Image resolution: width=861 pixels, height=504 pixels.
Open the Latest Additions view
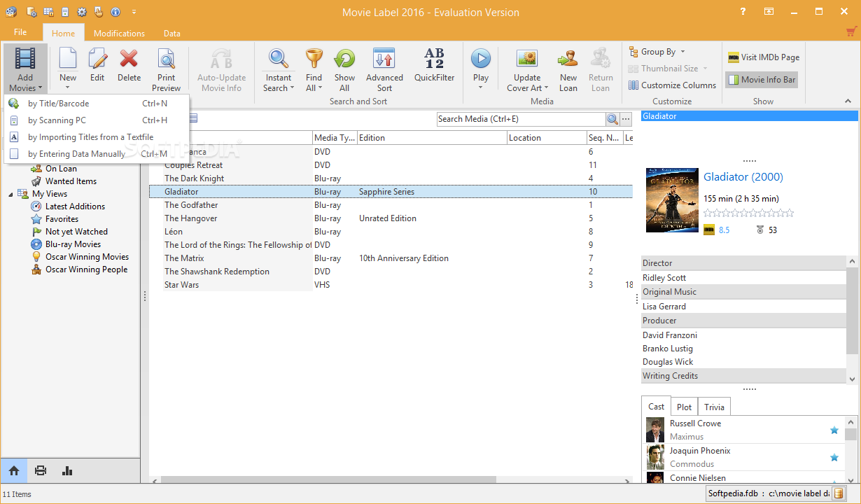(75, 206)
